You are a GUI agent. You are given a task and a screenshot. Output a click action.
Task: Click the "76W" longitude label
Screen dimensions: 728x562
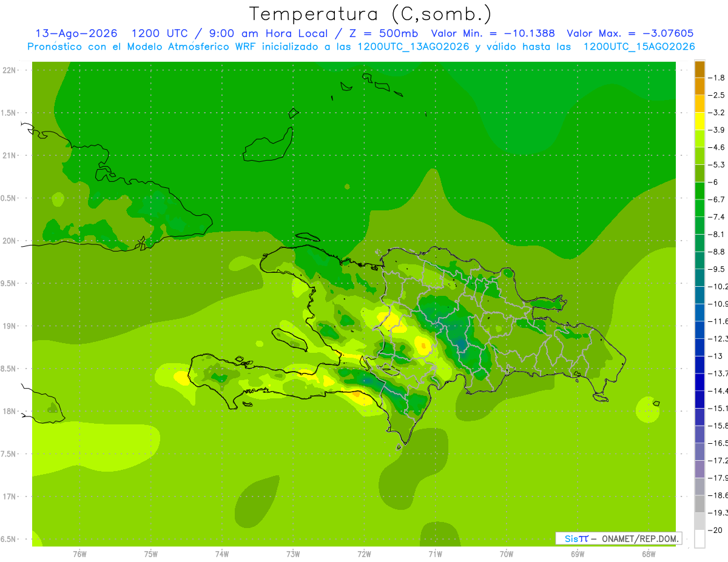click(79, 554)
